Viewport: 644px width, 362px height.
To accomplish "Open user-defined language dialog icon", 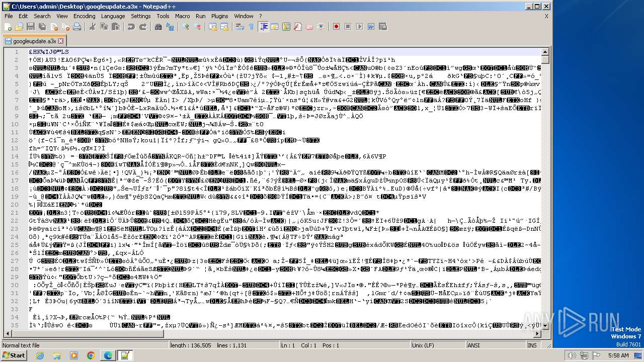I will tap(275, 27).
